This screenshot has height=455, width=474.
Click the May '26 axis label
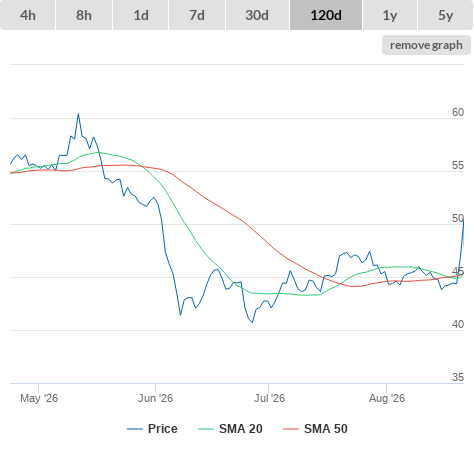click(x=39, y=398)
